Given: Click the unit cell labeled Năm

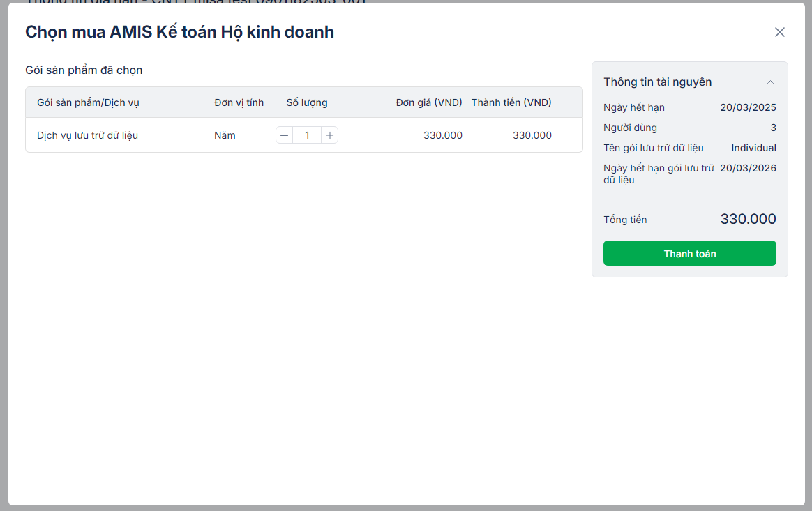Looking at the screenshot, I should pyautogui.click(x=225, y=135).
